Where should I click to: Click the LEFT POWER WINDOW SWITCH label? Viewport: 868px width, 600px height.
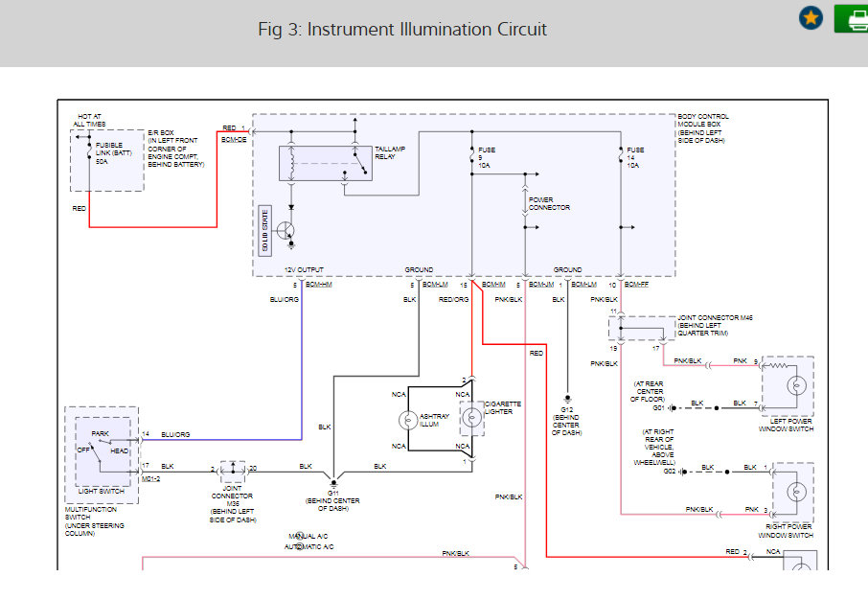point(786,425)
